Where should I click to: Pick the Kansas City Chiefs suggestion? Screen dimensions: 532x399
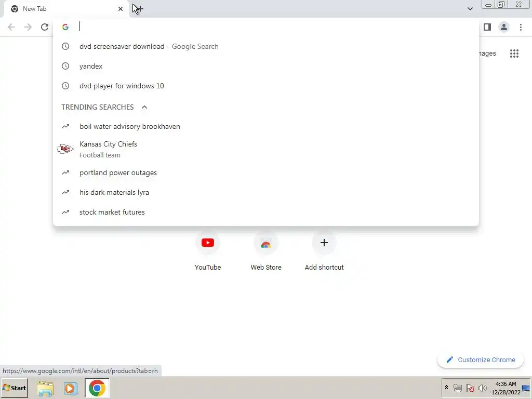click(x=266, y=149)
